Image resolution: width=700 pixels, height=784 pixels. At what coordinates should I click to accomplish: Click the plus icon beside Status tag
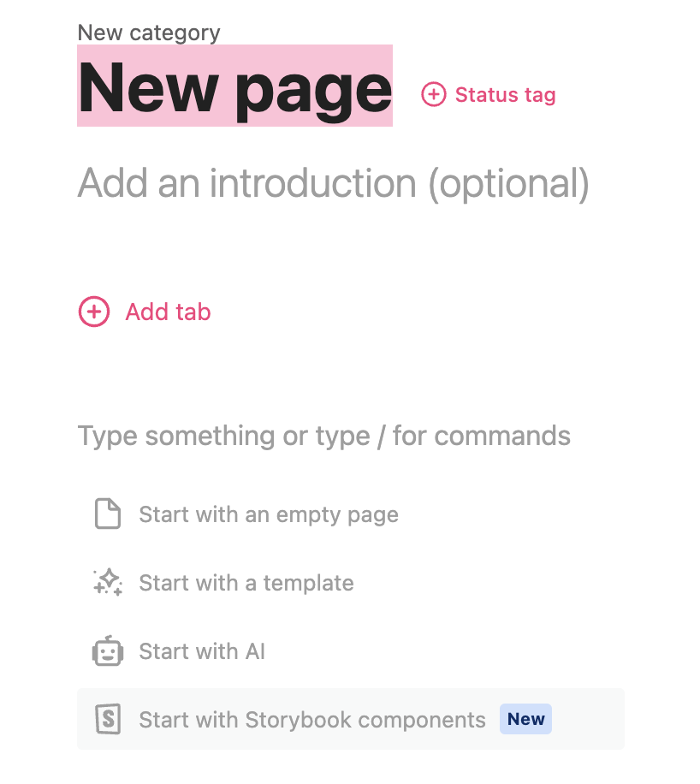(433, 94)
